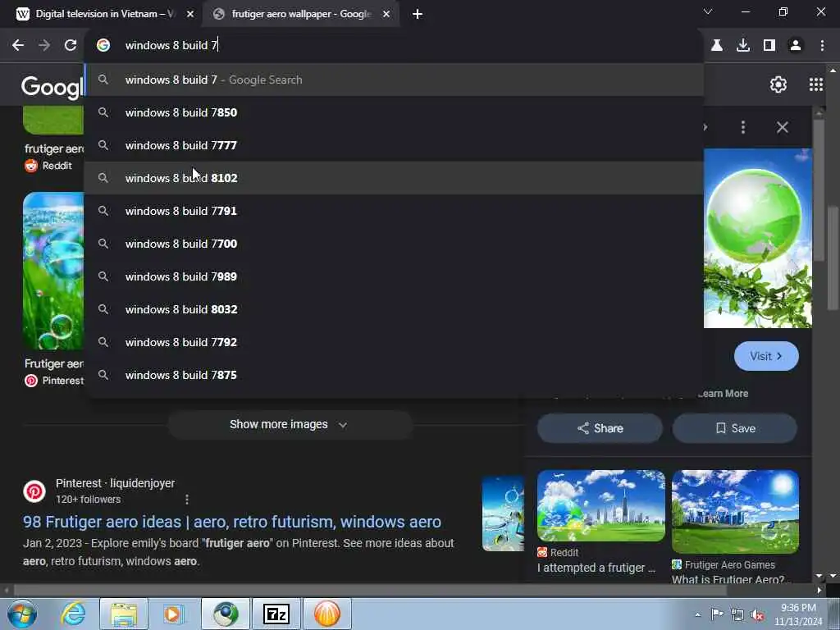Open Chrome's three-dot menu
This screenshot has height=630, width=840.
(x=822, y=46)
